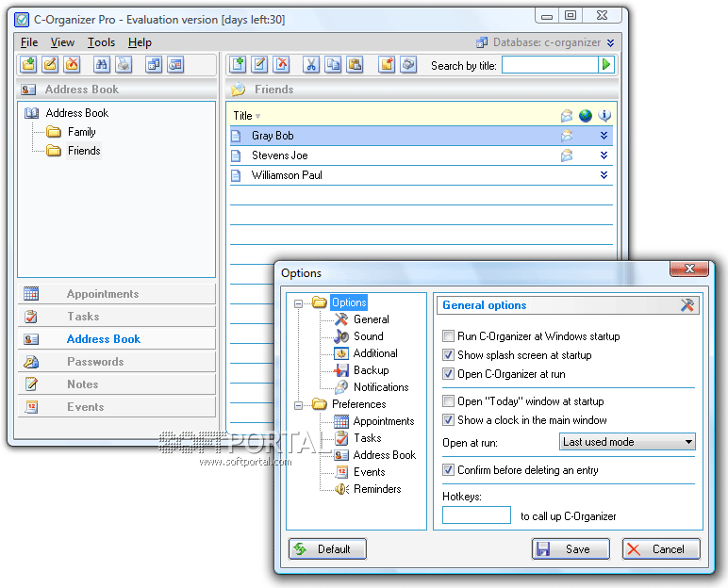Switch to the Events section in sidebar
The height and width of the screenshot is (588, 728).
(x=117, y=407)
